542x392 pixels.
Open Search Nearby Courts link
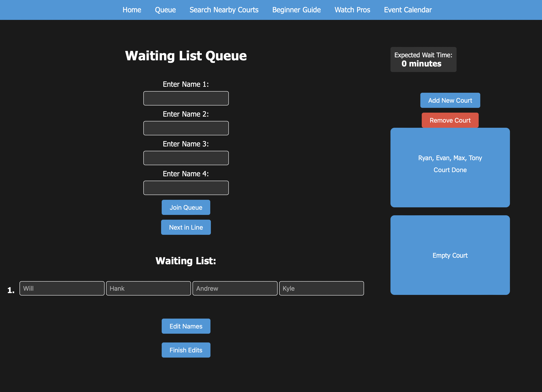[224, 10]
